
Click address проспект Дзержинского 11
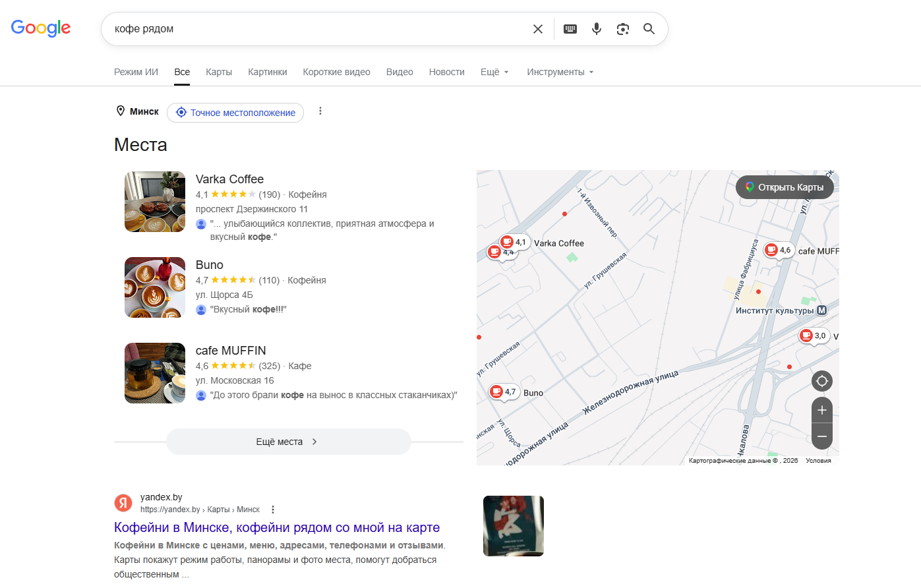point(252,209)
